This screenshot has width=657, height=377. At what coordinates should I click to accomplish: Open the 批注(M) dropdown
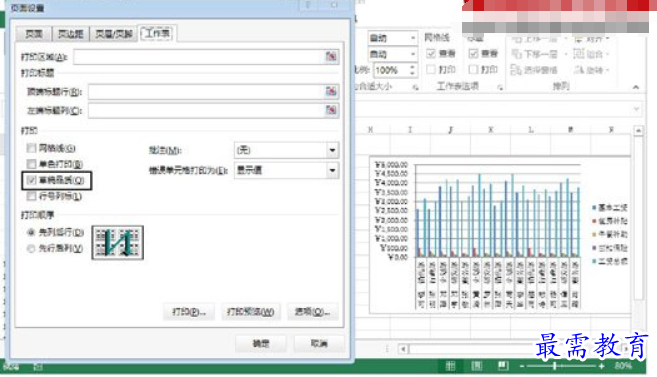[x=332, y=150]
